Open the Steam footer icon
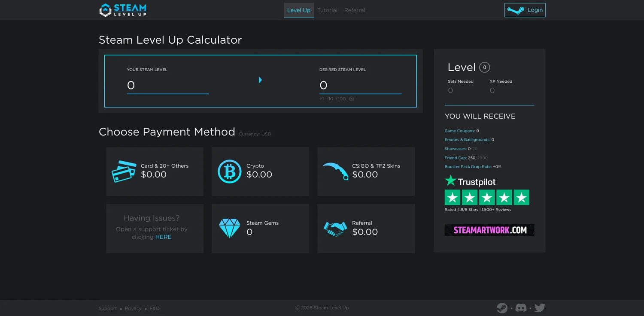644x316 pixels. pos(502,308)
